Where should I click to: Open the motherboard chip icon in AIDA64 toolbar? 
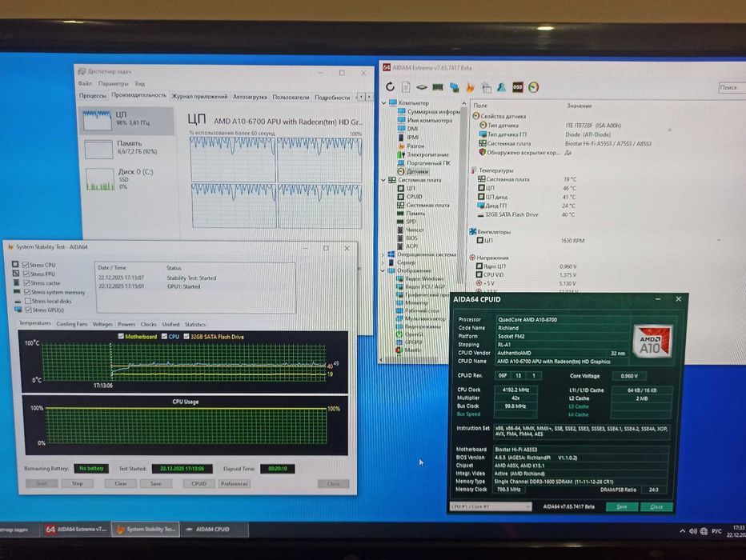click(x=422, y=87)
